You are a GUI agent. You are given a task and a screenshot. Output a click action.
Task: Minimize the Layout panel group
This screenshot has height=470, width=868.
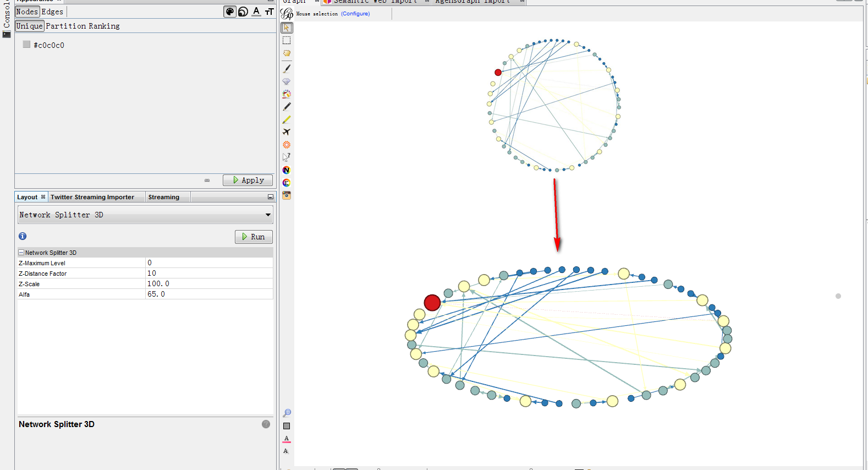click(x=271, y=197)
